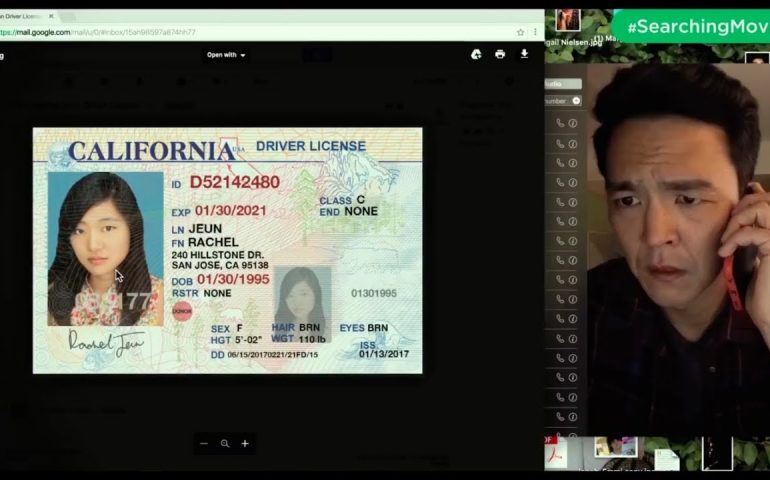
Task: Click the red DONOR circle on the license
Action: tap(182, 311)
